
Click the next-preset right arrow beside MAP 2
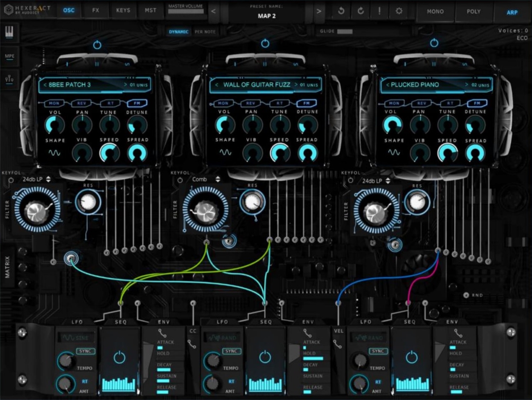pyautogui.click(x=318, y=11)
